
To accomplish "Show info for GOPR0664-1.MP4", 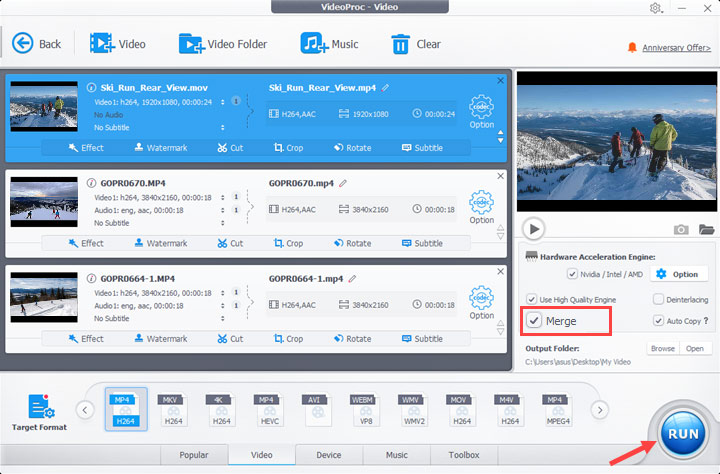I will pyautogui.click(x=91, y=278).
